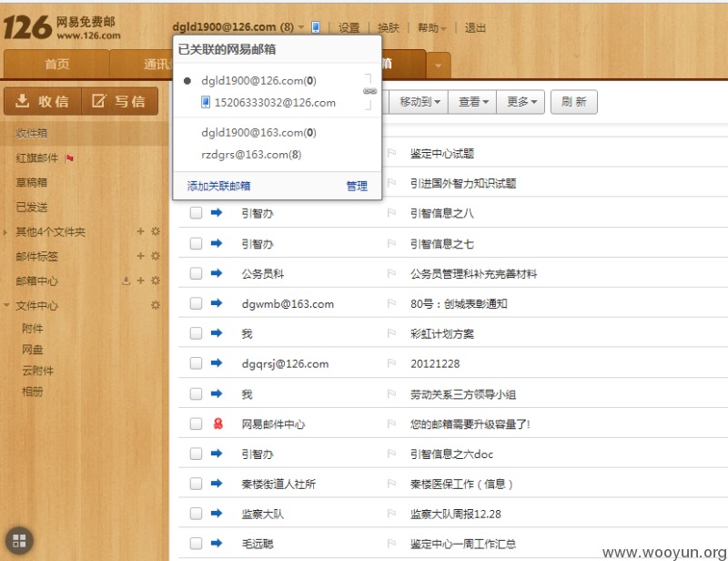The width and height of the screenshot is (728, 561).
Task: Click the 收信 button
Action: (43, 101)
